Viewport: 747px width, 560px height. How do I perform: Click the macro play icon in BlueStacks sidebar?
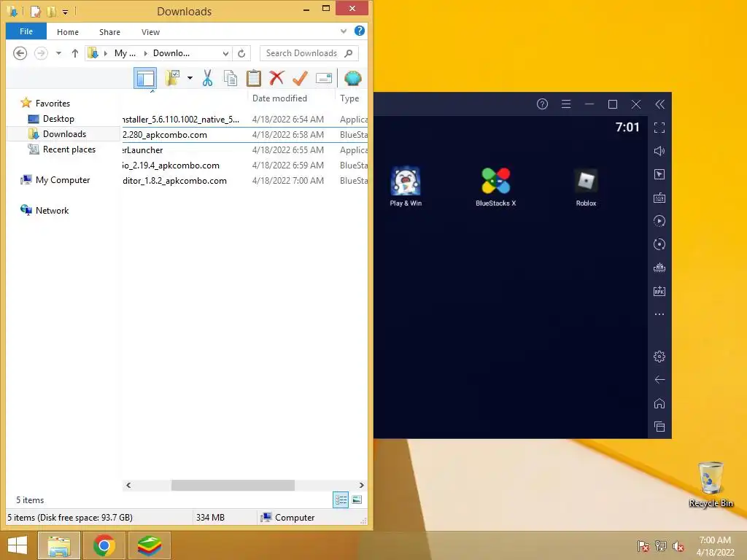[659, 221]
